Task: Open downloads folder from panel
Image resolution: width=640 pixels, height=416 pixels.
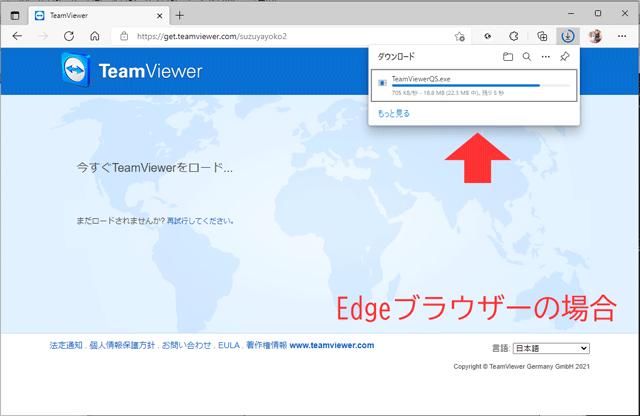Action: [x=508, y=57]
